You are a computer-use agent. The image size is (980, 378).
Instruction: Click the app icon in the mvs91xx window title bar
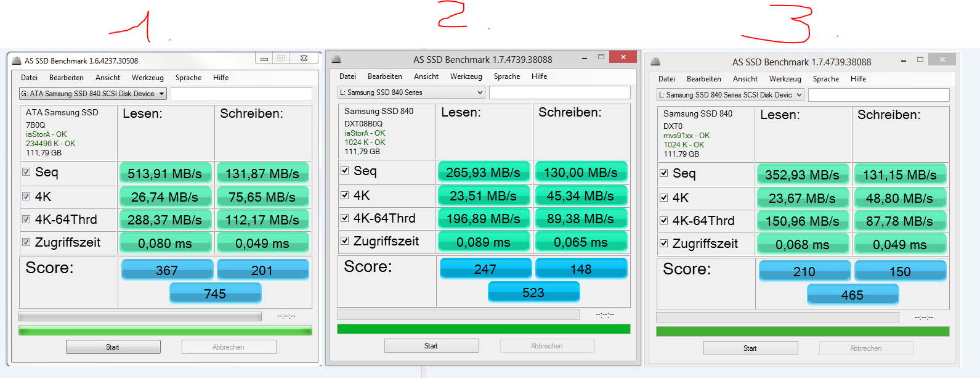tap(655, 62)
